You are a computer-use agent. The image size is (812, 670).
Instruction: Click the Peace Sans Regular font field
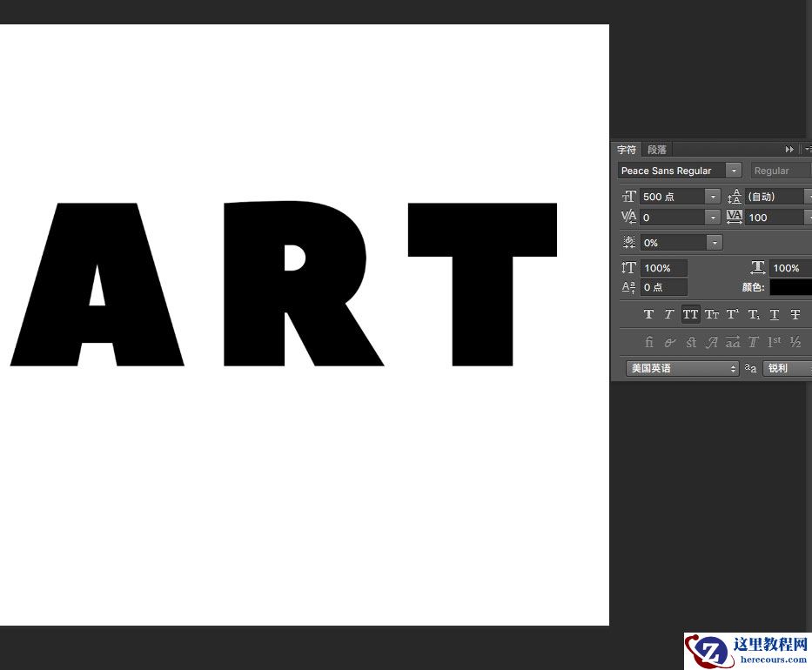pyautogui.click(x=672, y=171)
